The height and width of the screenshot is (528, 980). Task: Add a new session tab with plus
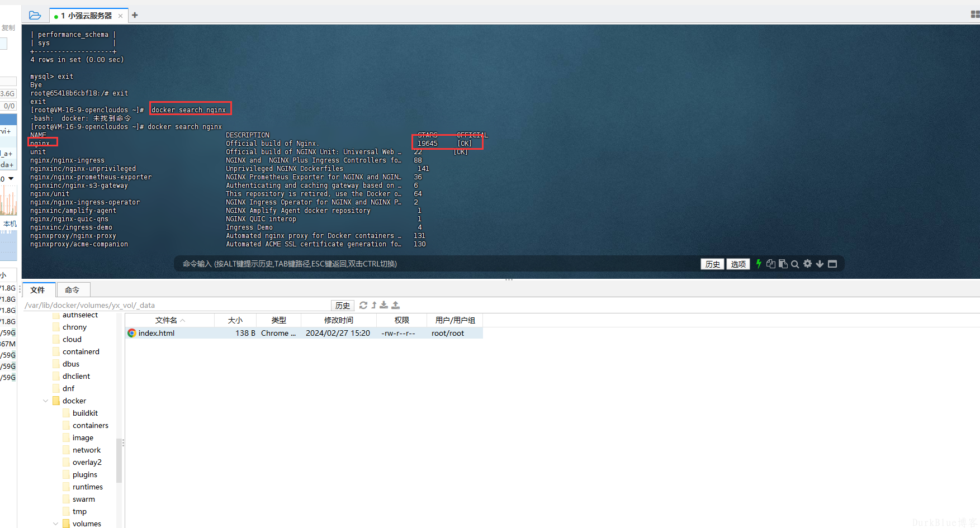pyautogui.click(x=135, y=15)
